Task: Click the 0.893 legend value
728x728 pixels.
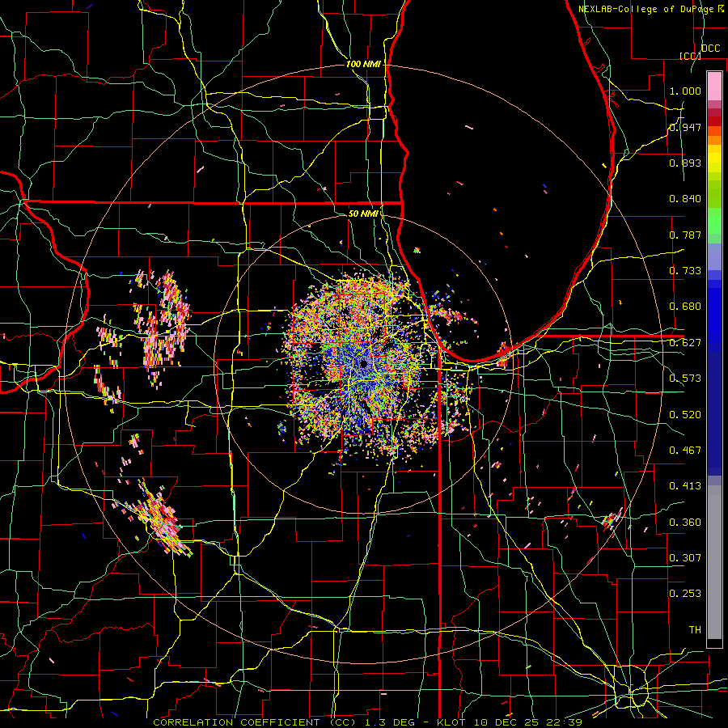Action: pos(685,163)
